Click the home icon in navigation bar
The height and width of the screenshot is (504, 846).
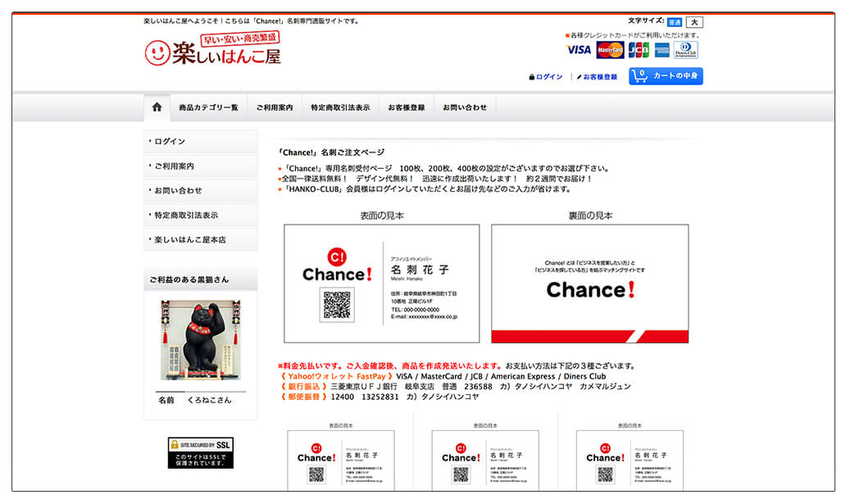click(157, 107)
